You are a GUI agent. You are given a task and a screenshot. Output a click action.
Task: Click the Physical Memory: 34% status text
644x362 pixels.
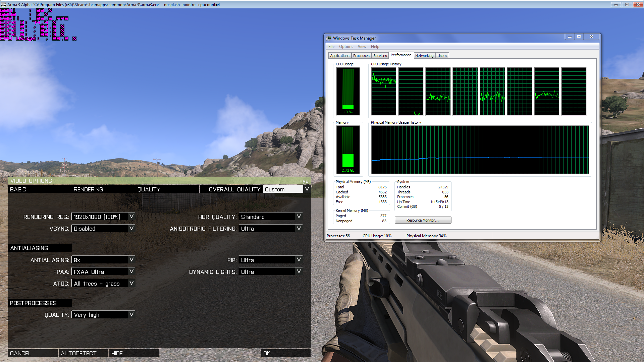click(x=426, y=236)
